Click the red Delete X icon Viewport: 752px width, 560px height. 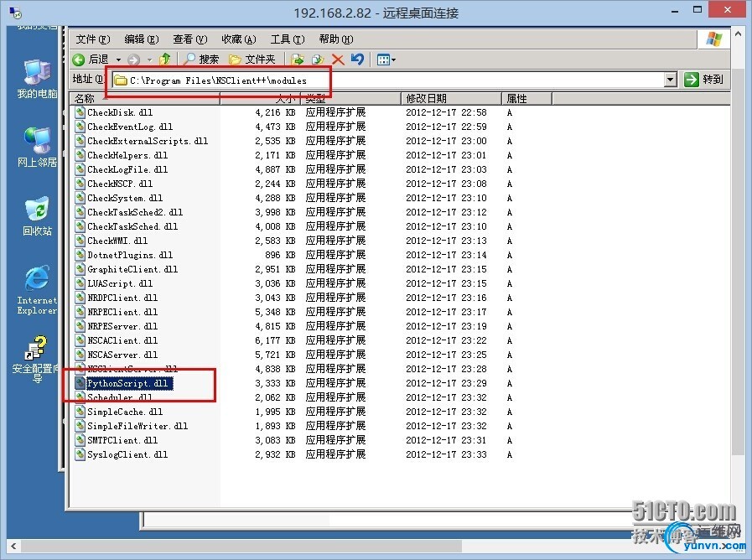pyautogui.click(x=338, y=60)
